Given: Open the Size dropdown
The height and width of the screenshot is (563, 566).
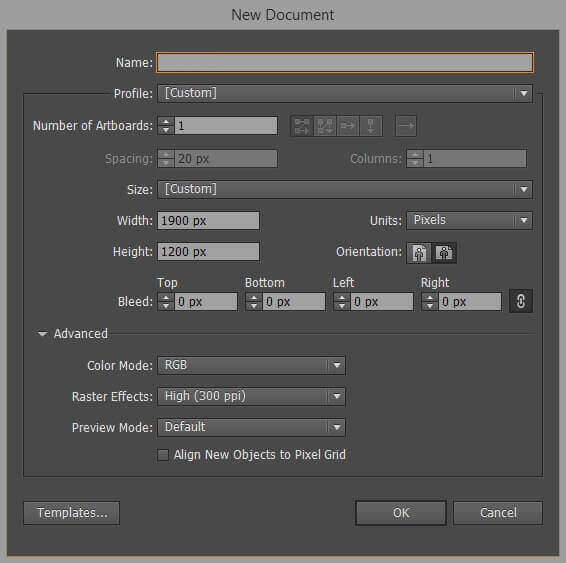Looking at the screenshot, I should (x=345, y=189).
